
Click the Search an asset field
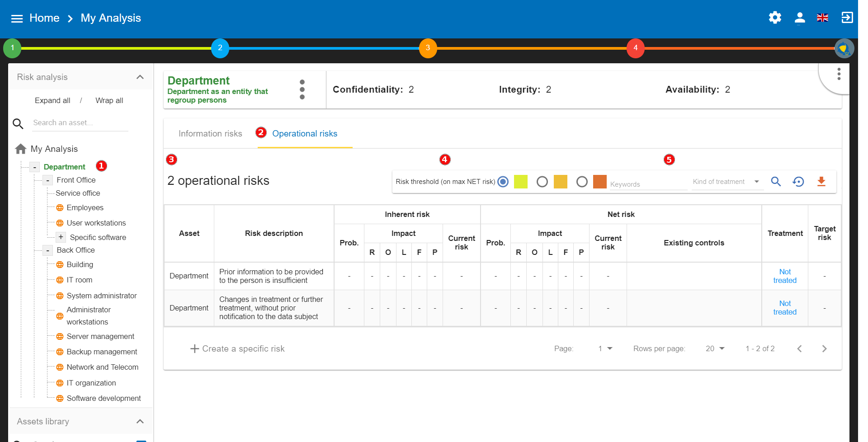tap(80, 123)
